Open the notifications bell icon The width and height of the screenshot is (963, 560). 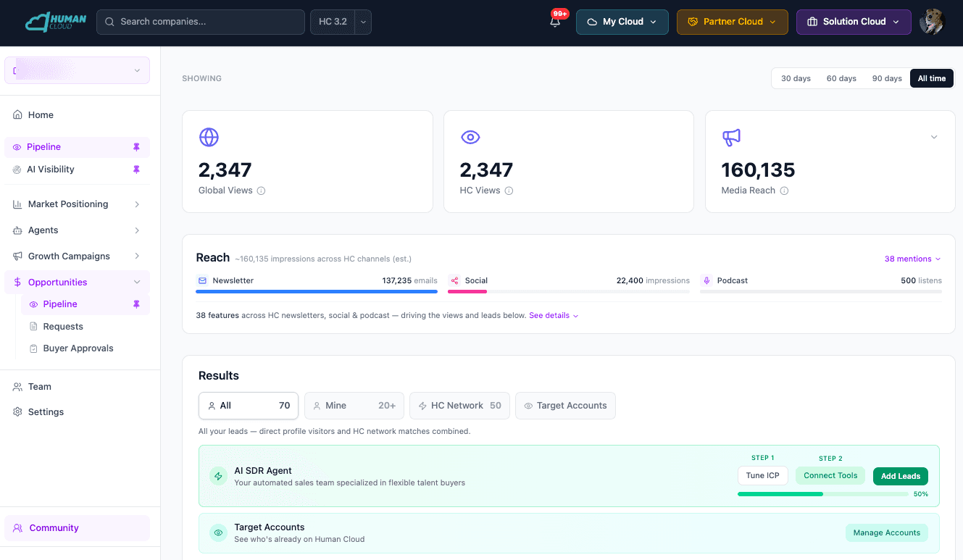coord(555,22)
